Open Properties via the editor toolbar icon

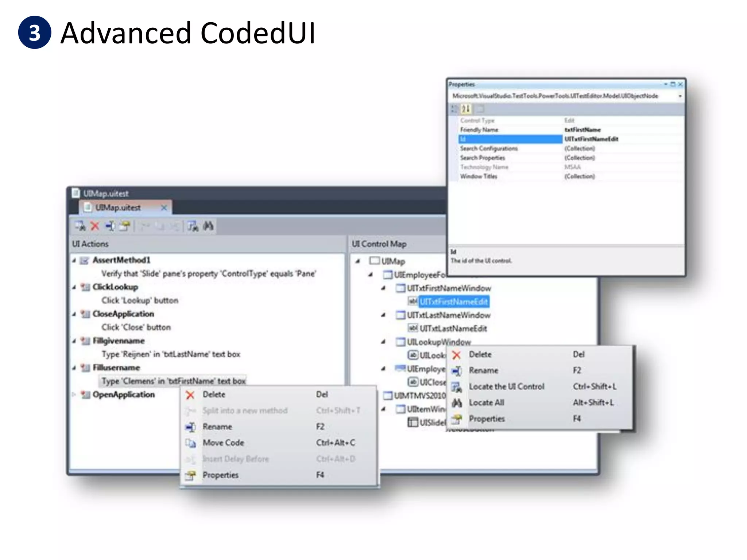click(x=125, y=226)
